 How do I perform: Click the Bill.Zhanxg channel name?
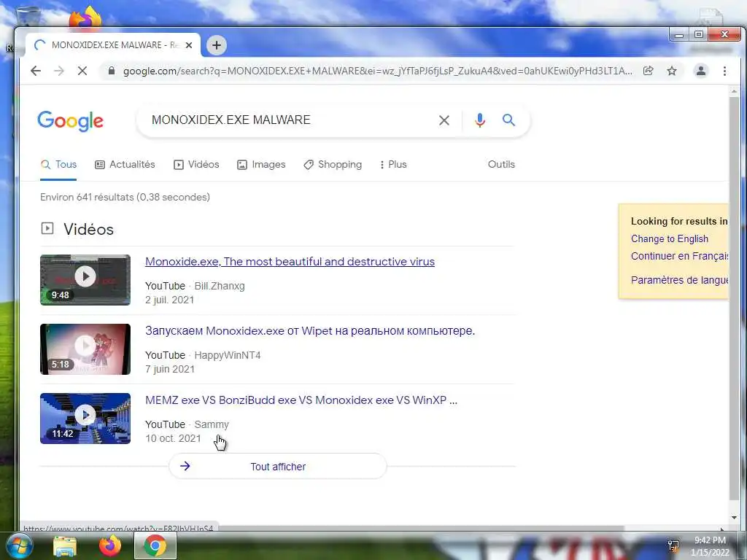click(220, 286)
